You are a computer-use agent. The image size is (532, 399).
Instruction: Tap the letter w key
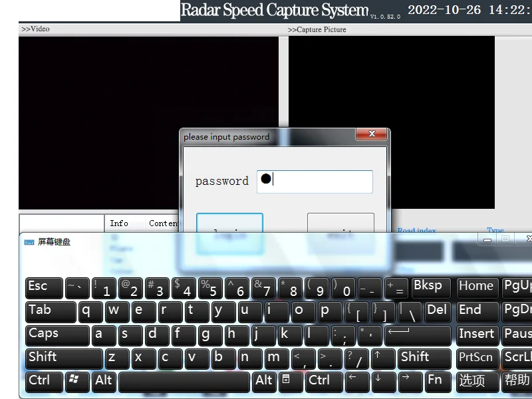click(x=117, y=311)
